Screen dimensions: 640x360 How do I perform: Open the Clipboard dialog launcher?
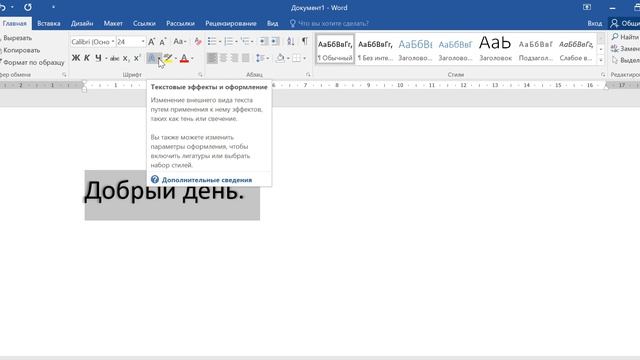(x=64, y=75)
